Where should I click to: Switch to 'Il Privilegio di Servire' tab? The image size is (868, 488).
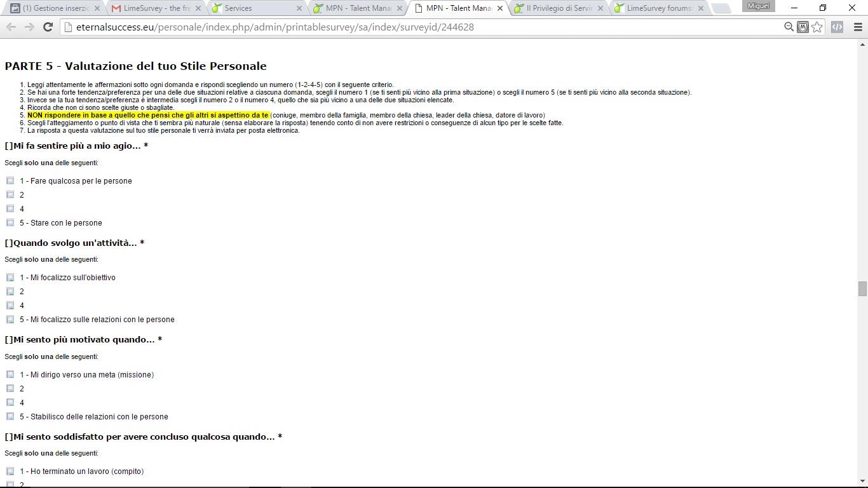click(x=558, y=8)
